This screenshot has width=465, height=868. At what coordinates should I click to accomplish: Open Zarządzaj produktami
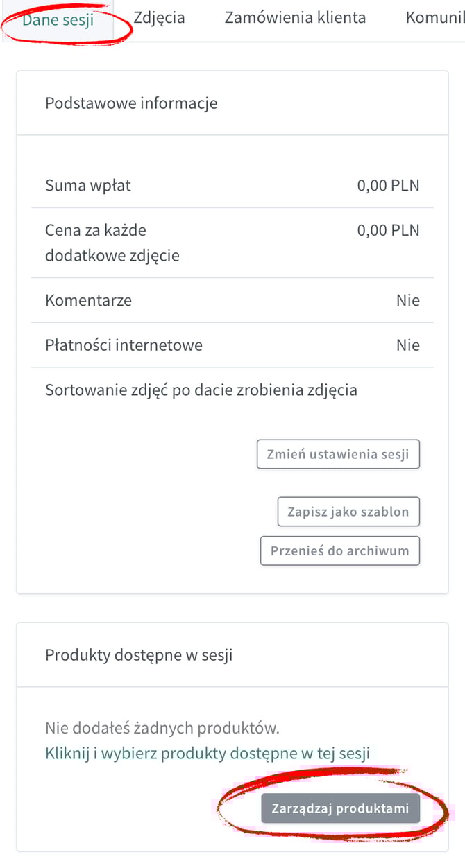pyautogui.click(x=340, y=808)
